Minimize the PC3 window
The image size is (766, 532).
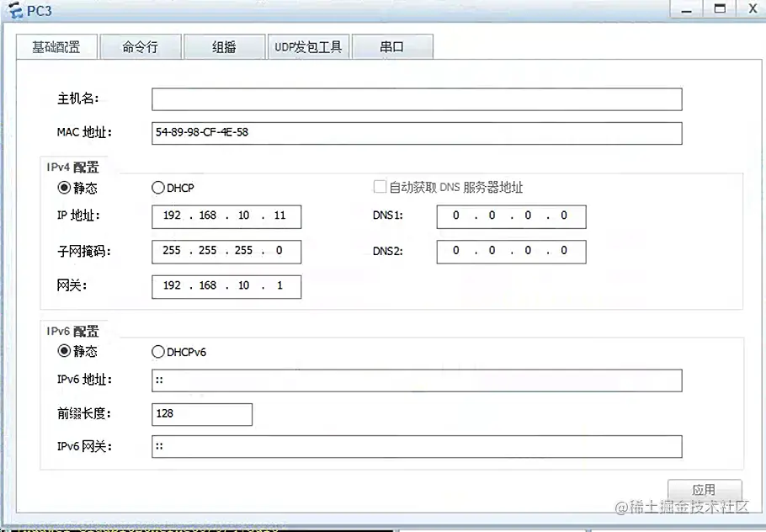coord(687,8)
